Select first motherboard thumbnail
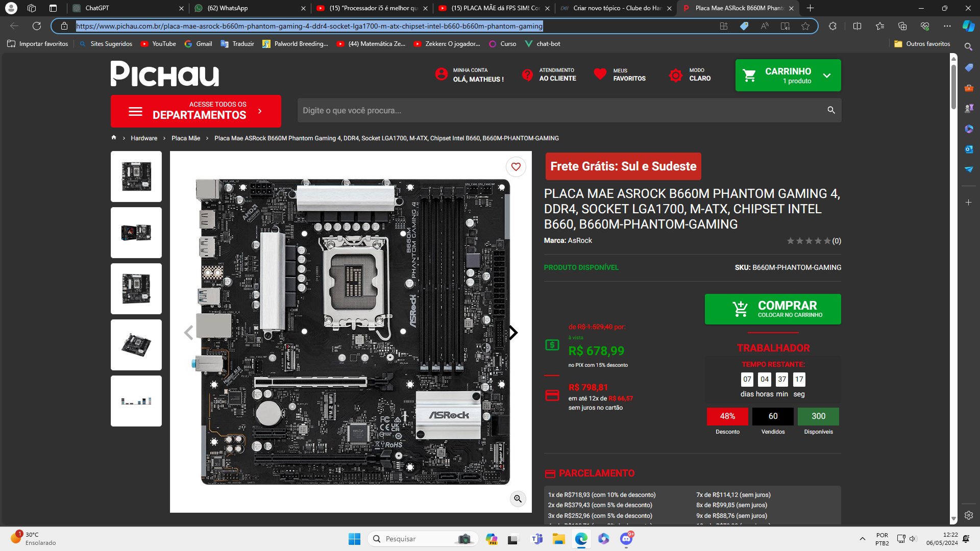Viewport: 980px width, 551px height. 136,177
